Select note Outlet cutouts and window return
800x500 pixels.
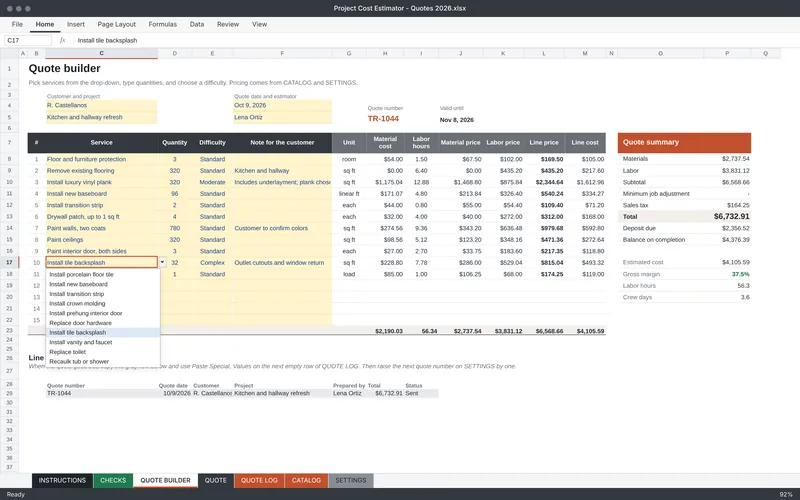pyautogui.click(x=282, y=262)
